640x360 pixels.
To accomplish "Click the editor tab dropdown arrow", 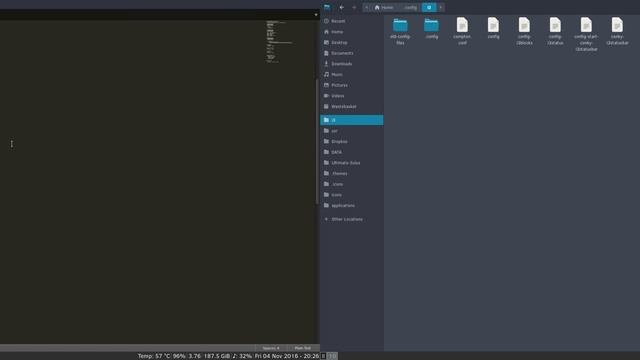I will pos(316,15).
